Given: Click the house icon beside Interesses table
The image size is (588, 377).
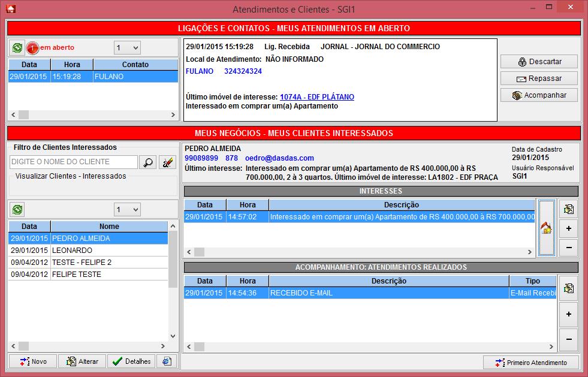Looking at the screenshot, I should [x=546, y=228].
